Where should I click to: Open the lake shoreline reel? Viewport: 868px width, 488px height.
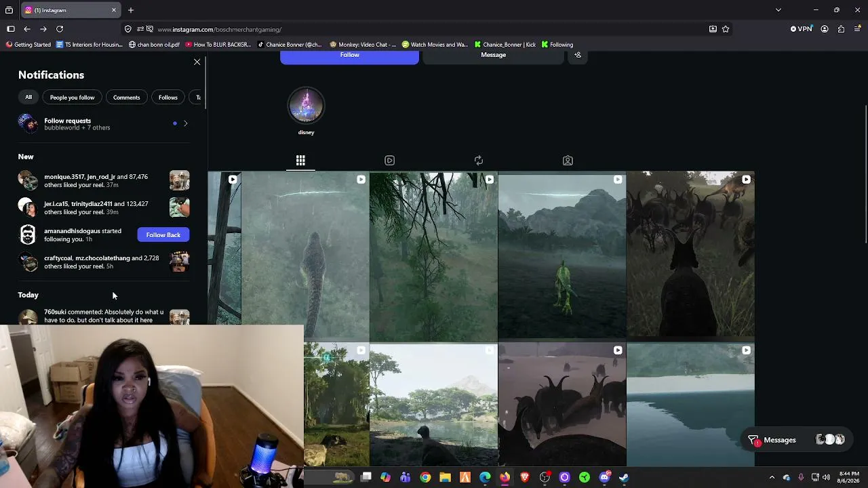coord(690,405)
